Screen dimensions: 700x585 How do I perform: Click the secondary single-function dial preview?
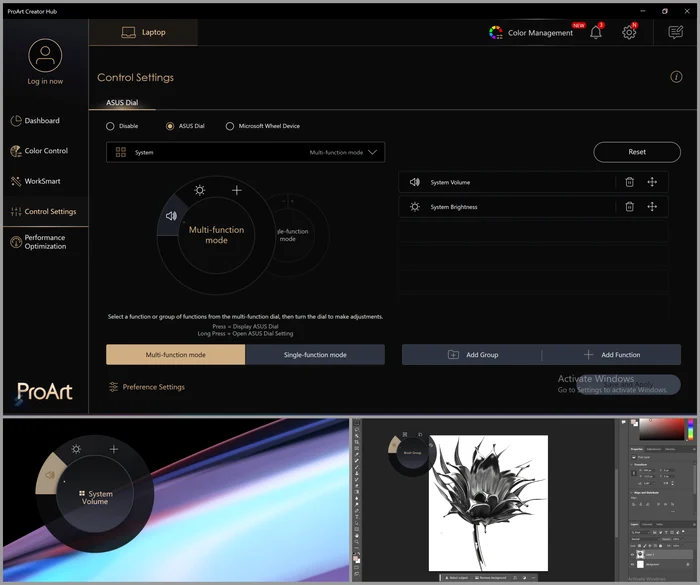pos(292,235)
